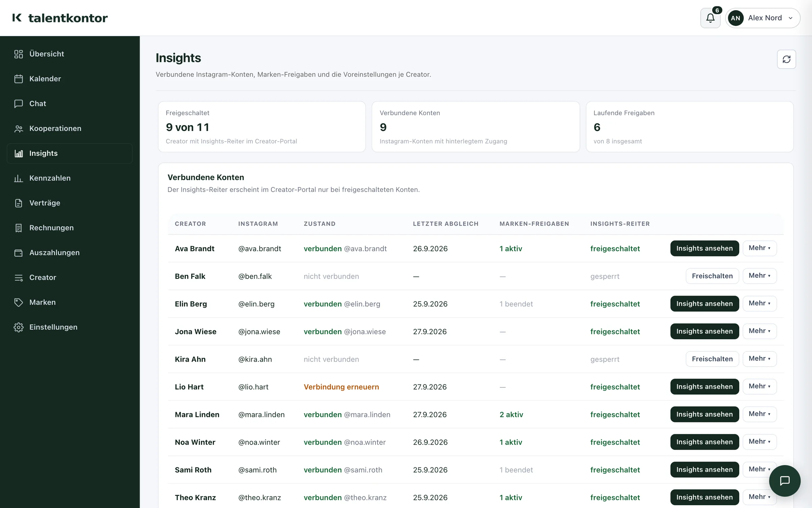Image resolution: width=812 pixels, height=508 pixels.
Task: Click Insights ansehen for Jona Wiese
Action: click(704, 331)
